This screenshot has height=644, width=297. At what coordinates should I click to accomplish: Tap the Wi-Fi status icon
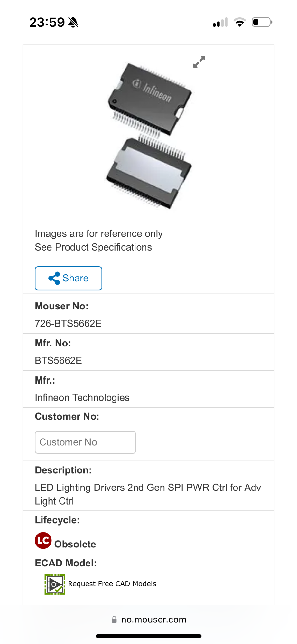click(239, 22)
